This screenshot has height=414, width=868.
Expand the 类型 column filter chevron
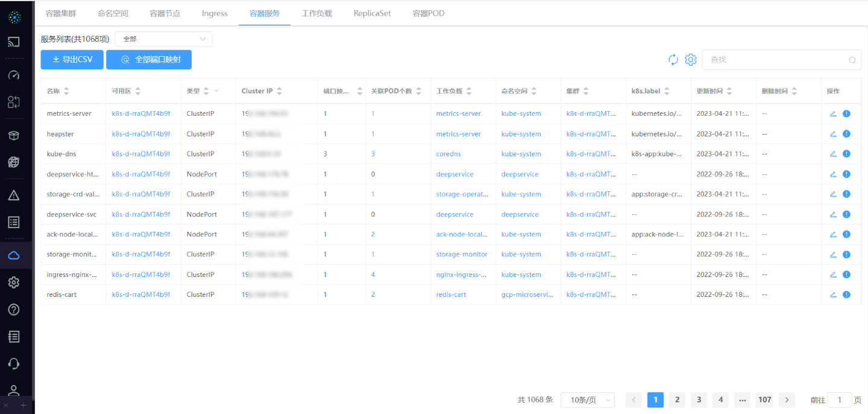(x=216, y=91)
